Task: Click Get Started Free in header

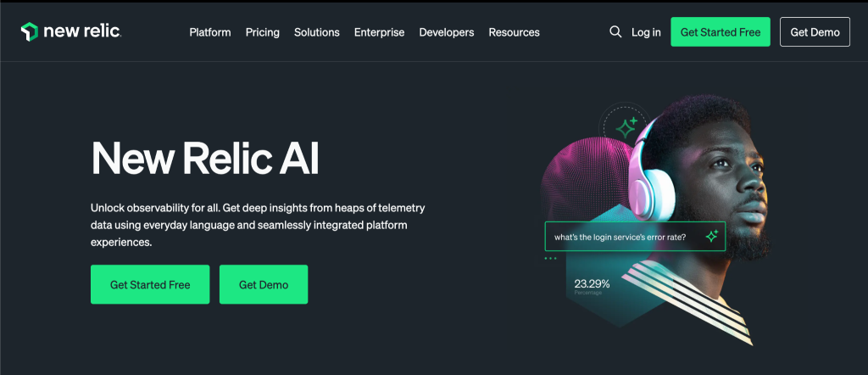Action: pos(721,31)
